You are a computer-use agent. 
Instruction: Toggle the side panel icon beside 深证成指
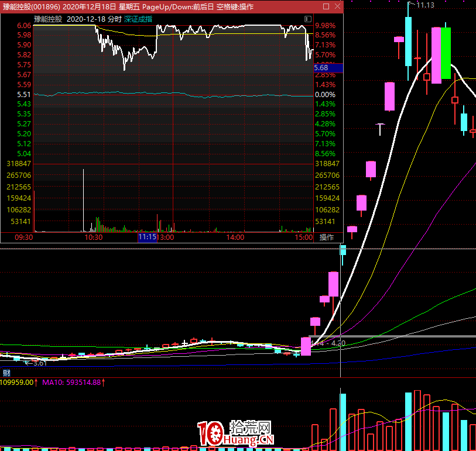tap(308, 19)
